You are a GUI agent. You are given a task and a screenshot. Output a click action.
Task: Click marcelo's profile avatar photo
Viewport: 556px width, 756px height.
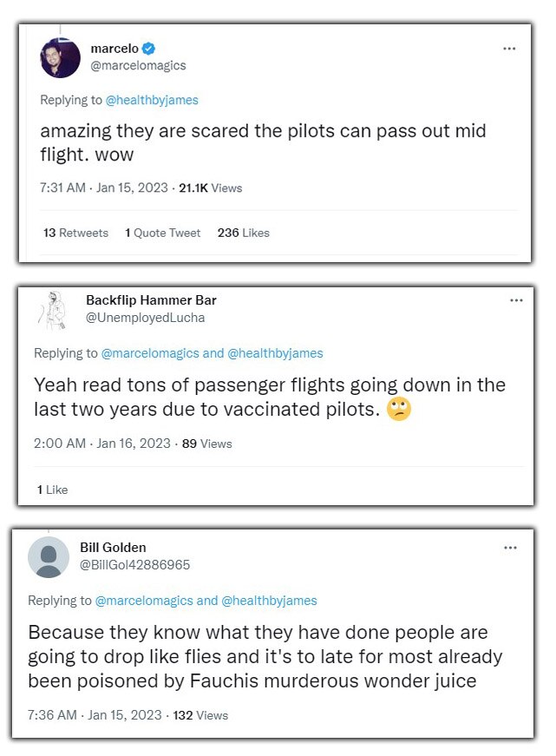pos(61,58)
